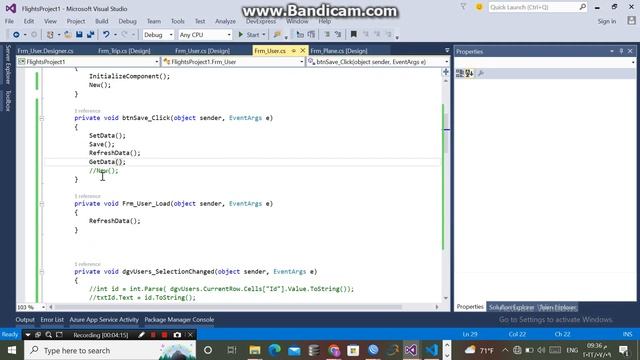Image resolution: width=640 pixels, height=360 pixels.
Task: Click the decrease indent toolbar icon
Action: 300,35
